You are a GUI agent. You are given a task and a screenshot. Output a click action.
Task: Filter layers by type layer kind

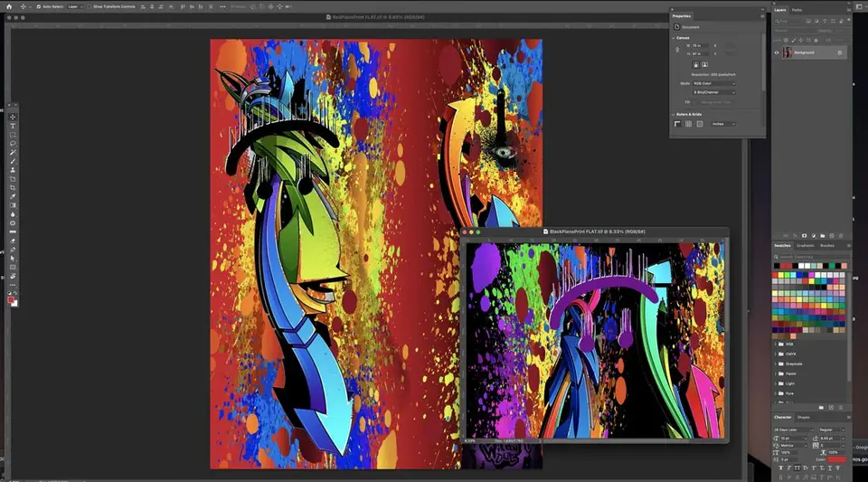click(x=825, y=21)
